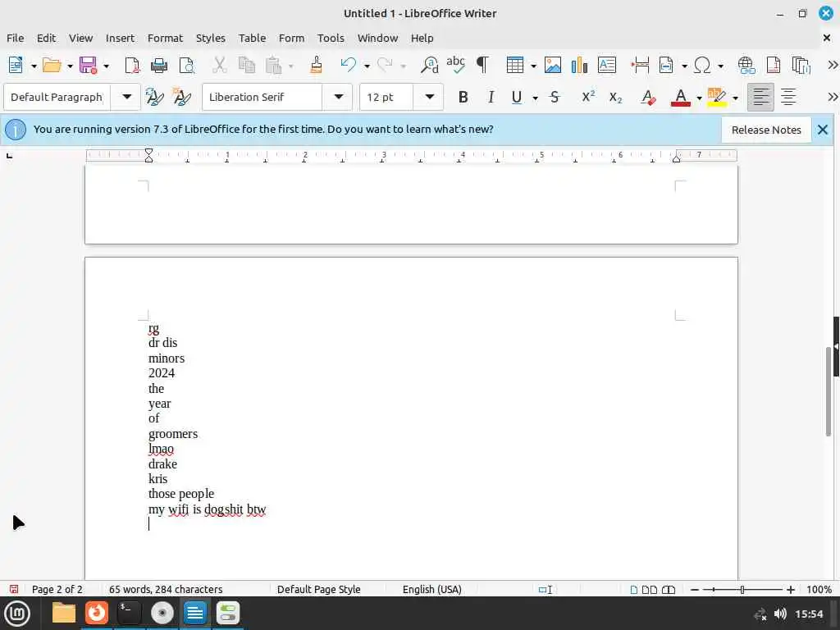Click the Paste clipboard icon

coord(273,66)
